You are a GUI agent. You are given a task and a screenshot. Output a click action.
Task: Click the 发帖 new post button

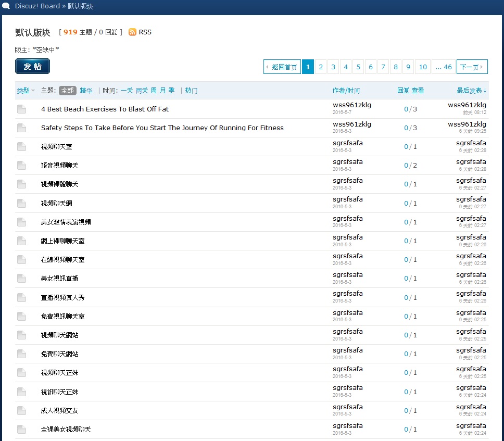tap(32, 66)
